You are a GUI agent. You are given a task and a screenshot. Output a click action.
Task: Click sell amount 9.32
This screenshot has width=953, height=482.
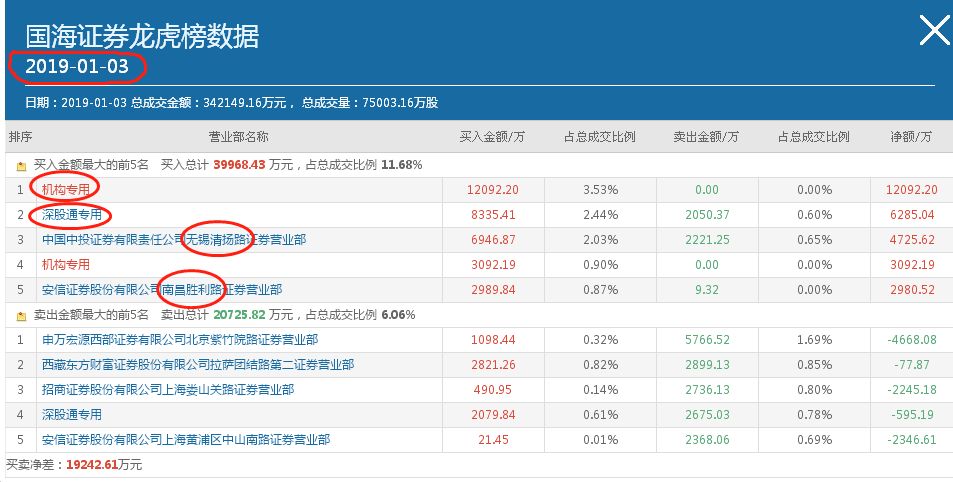(x=707, y=289)
